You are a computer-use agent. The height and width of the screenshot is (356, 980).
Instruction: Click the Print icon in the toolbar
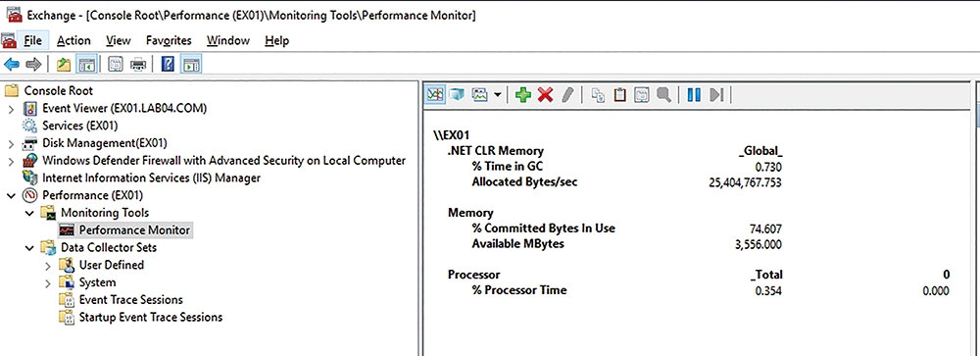(138, 64)
